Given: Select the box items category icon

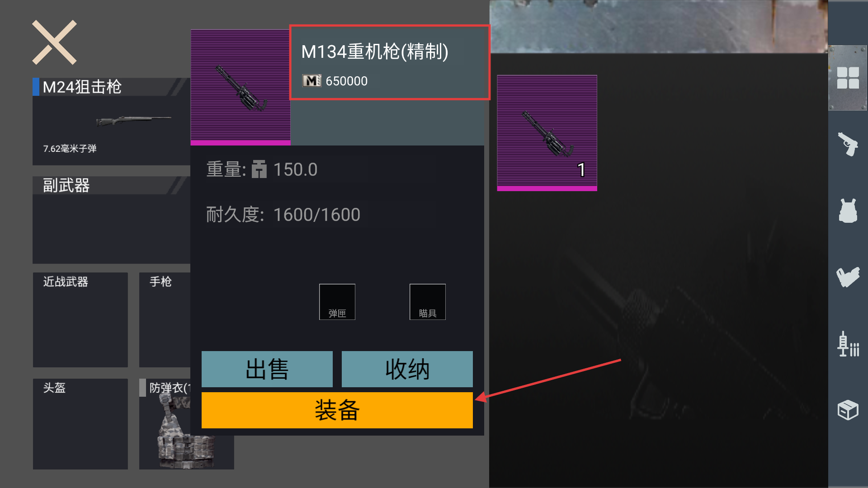Looking at the screenshot, I should 848,410.
